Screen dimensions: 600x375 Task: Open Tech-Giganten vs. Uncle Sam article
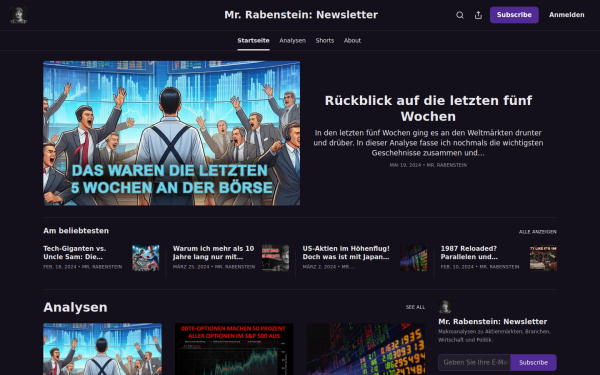click(x=75, y=253)
